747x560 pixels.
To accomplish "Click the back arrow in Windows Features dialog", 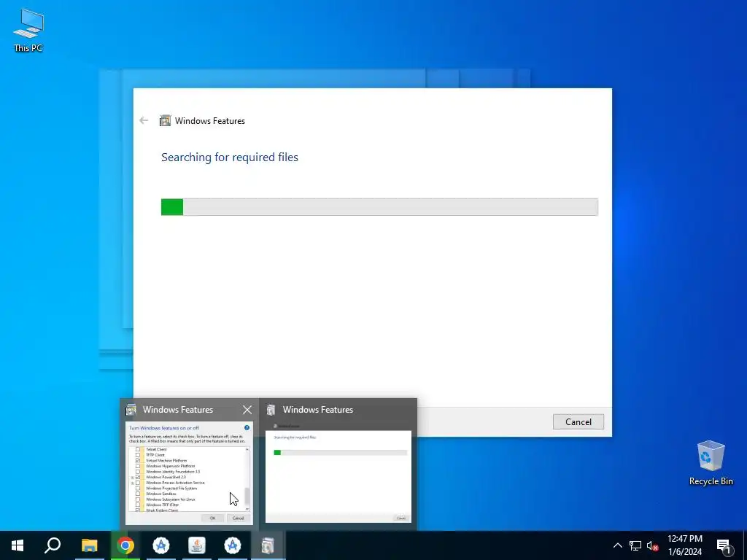I will click(144, 120).
